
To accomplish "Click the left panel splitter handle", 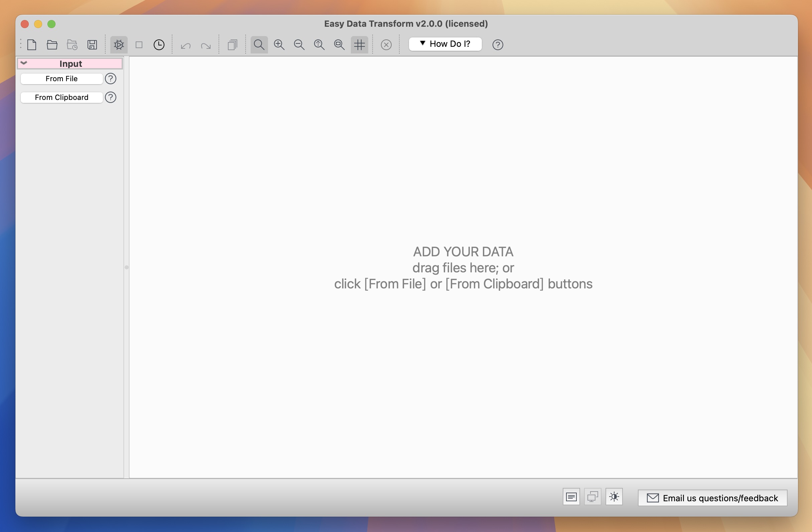I will (x=127, y=267).
